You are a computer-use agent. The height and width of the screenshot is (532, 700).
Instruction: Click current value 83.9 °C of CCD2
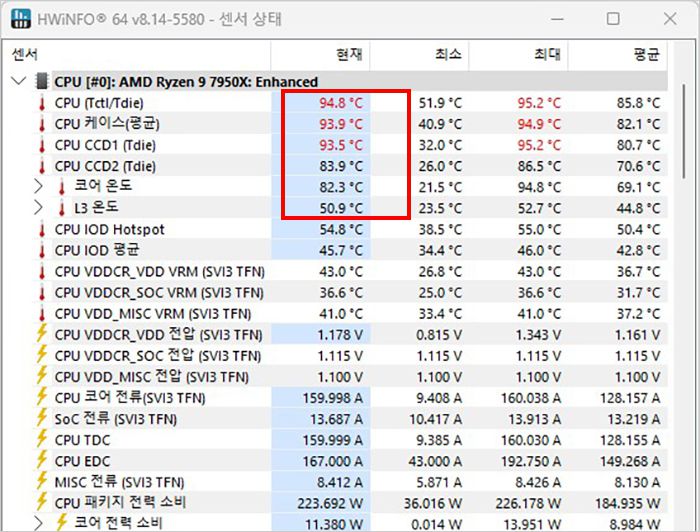(341, 166)
